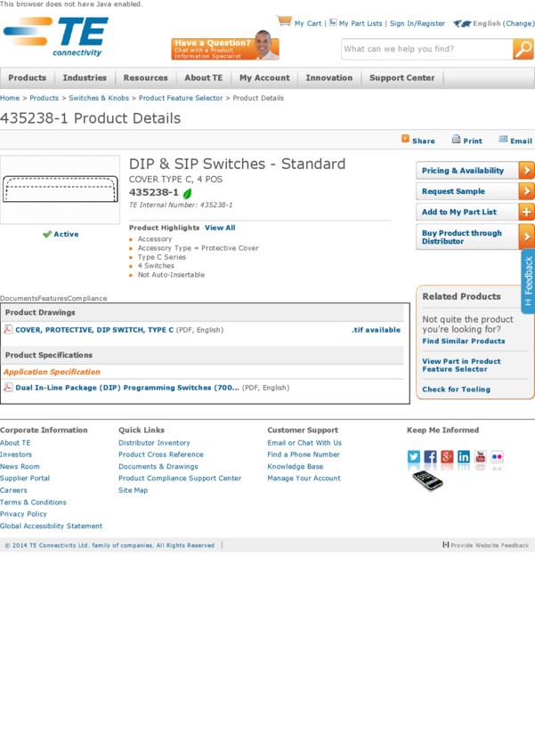Switch to the Features tab

coord(55,299)
